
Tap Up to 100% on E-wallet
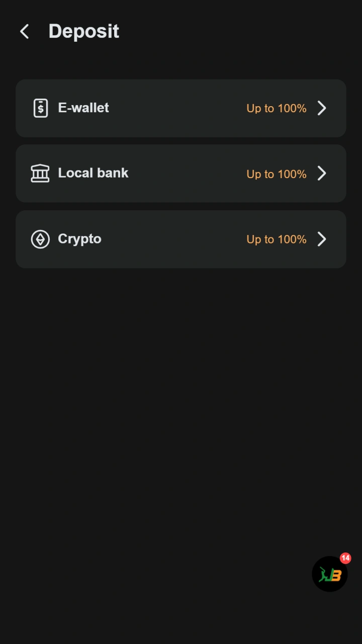(x=277, y=108)
